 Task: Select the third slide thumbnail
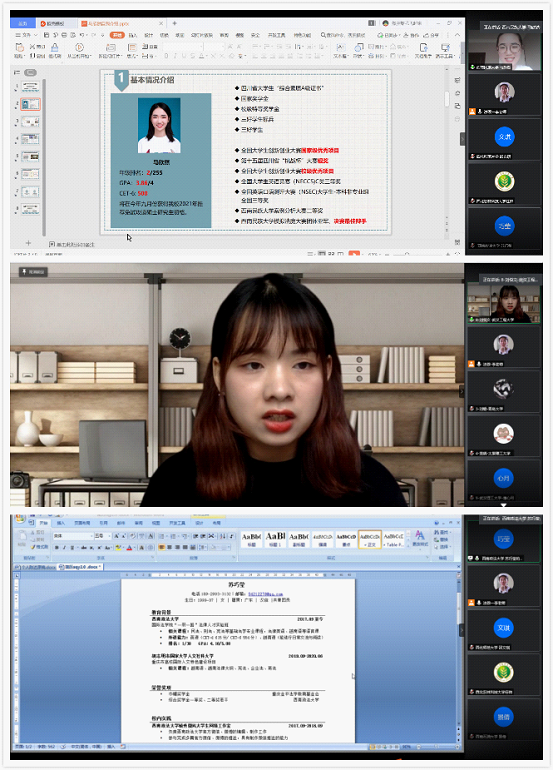[x=30, y=121]
